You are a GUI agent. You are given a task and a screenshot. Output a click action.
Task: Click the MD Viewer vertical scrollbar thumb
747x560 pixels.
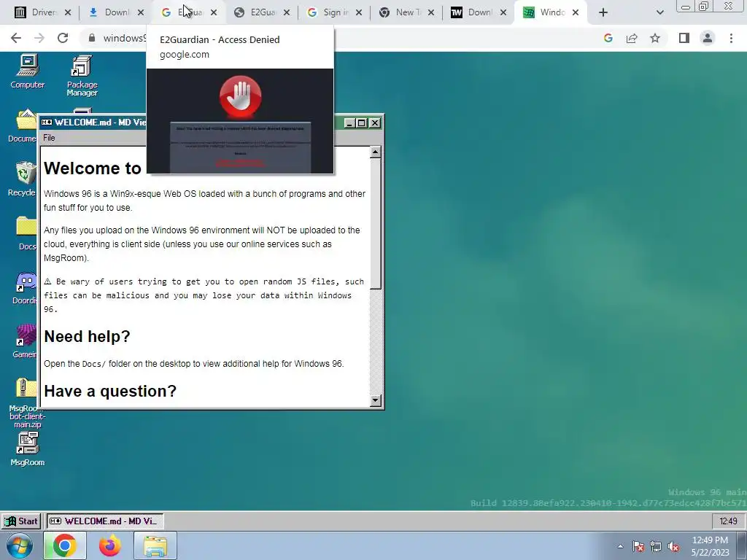376,224
